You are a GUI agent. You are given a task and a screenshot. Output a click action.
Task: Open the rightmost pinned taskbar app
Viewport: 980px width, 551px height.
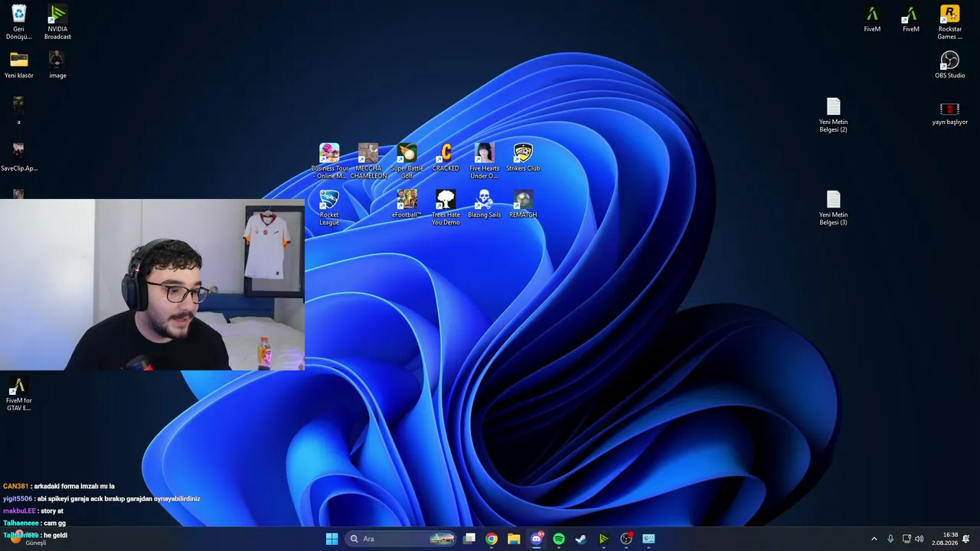pyautogui.click(x=648, y=539)
